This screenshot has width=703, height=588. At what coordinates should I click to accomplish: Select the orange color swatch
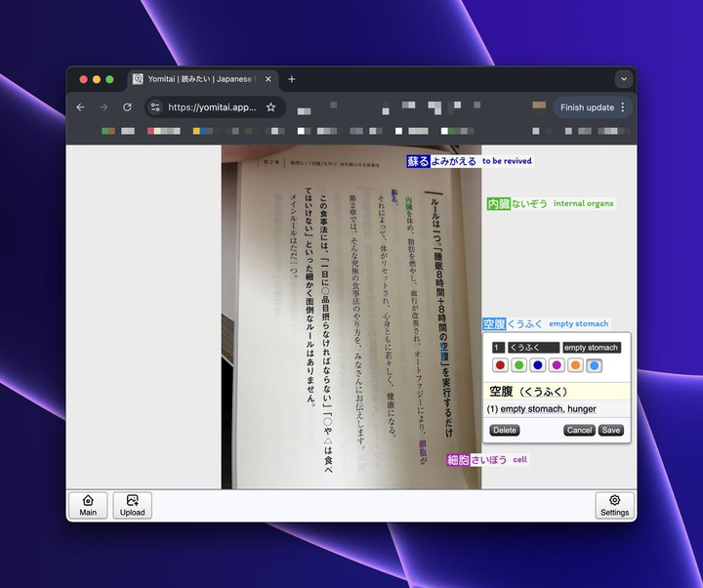(576, 365)
